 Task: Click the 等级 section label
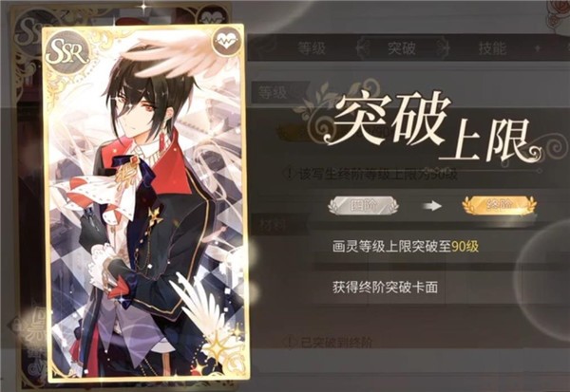pos(273,93)
